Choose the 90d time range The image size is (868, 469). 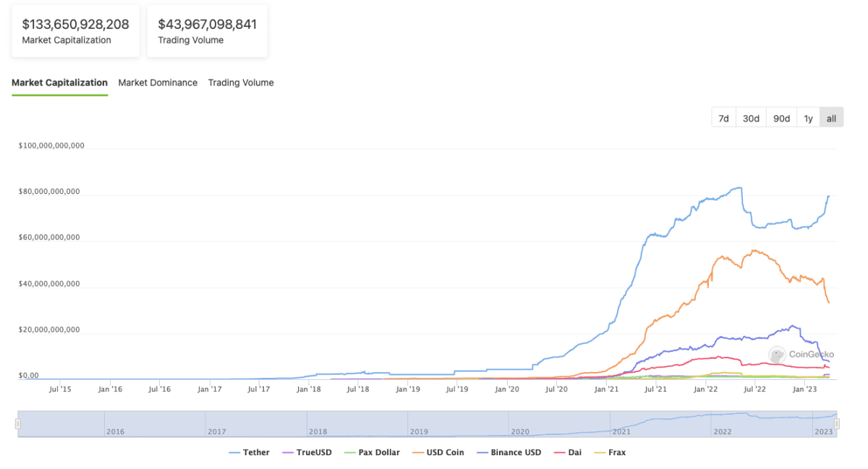(781, 118)
